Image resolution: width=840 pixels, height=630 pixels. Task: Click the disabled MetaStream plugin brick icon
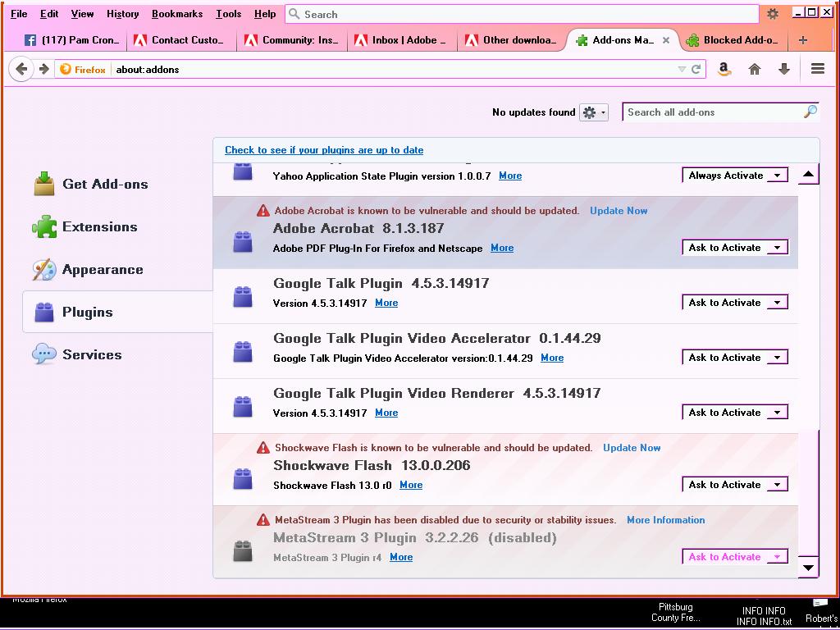point(243,551)
